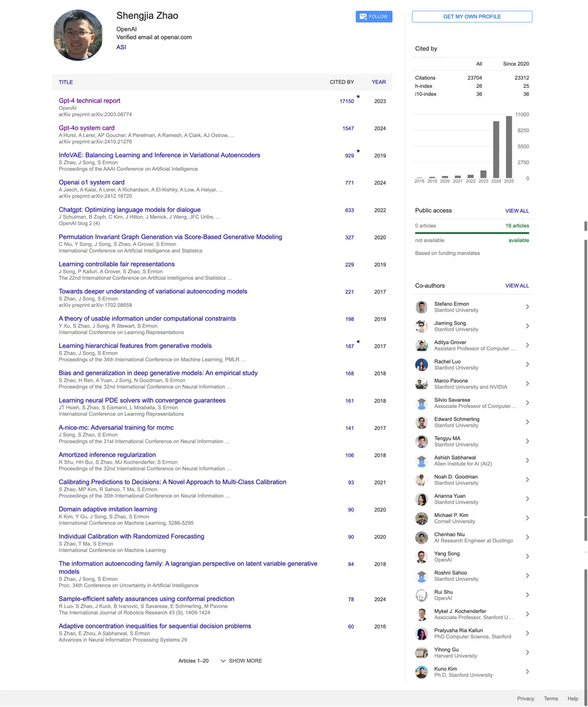Open Yang Song co-author name link
Viewport: 588px width, 707px height.
pos(447,554)
